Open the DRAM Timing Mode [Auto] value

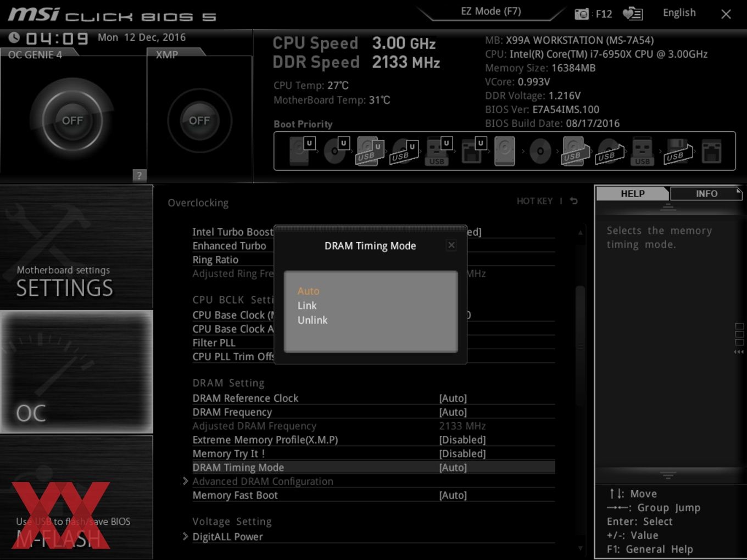click(453, 467)
